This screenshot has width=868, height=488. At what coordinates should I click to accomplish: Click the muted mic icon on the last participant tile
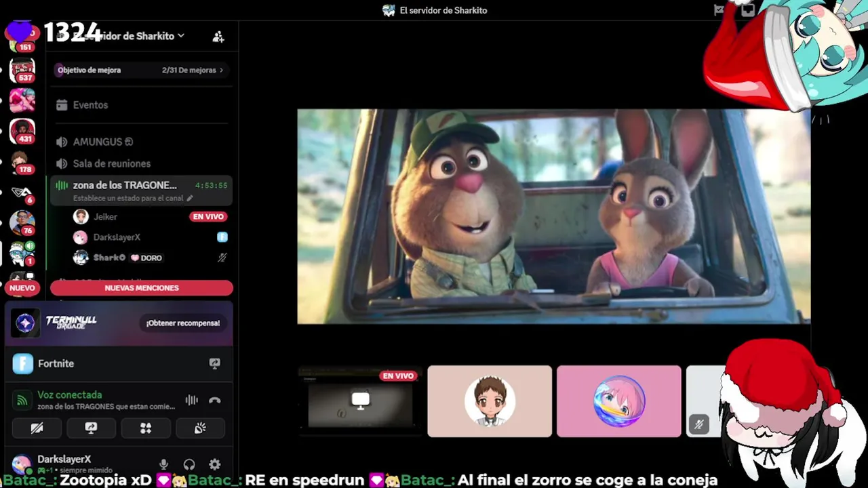pyautogui.click(x=698, y=425)
